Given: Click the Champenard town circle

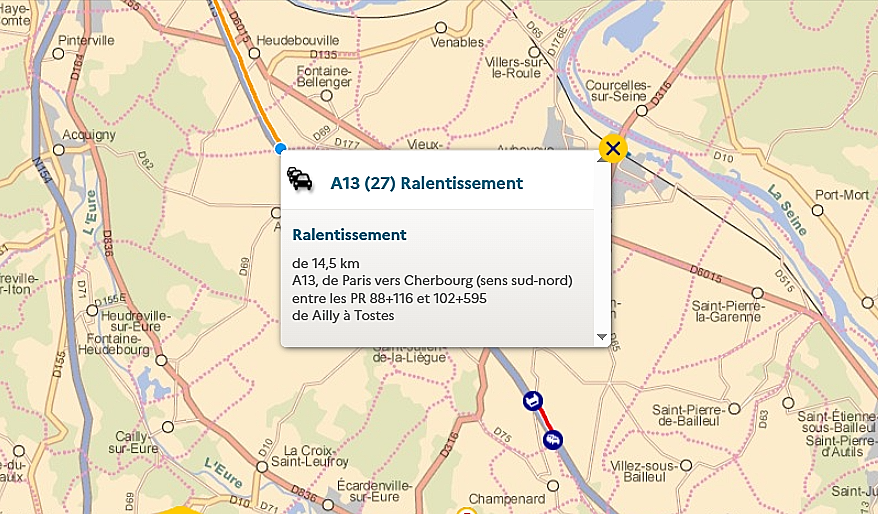Looking at the screenshot, I should point(553,485).
